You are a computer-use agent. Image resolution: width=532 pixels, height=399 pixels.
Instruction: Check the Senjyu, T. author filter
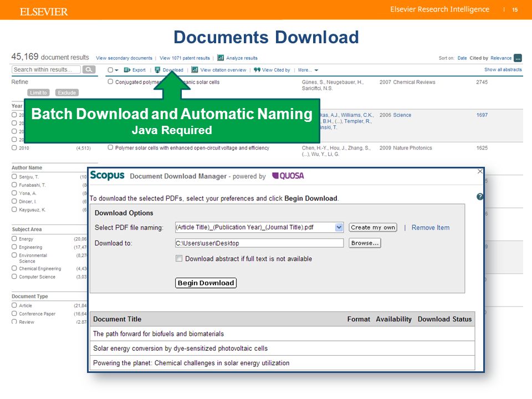tap(14, 176)
